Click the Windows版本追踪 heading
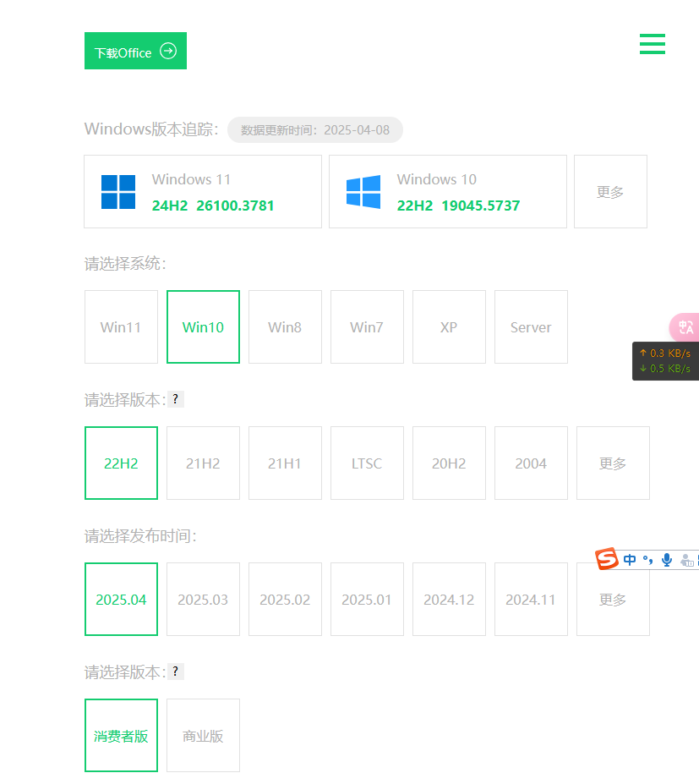 pos(151,129)
